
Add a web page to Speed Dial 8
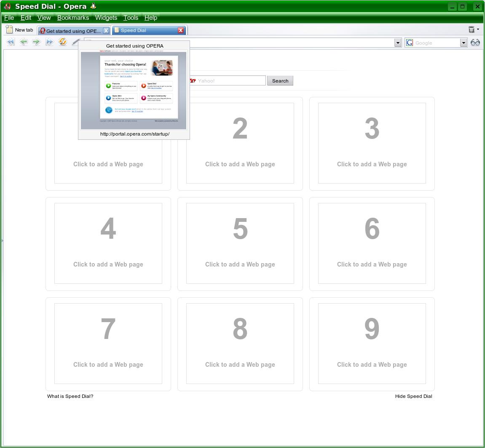click(240, 344)
